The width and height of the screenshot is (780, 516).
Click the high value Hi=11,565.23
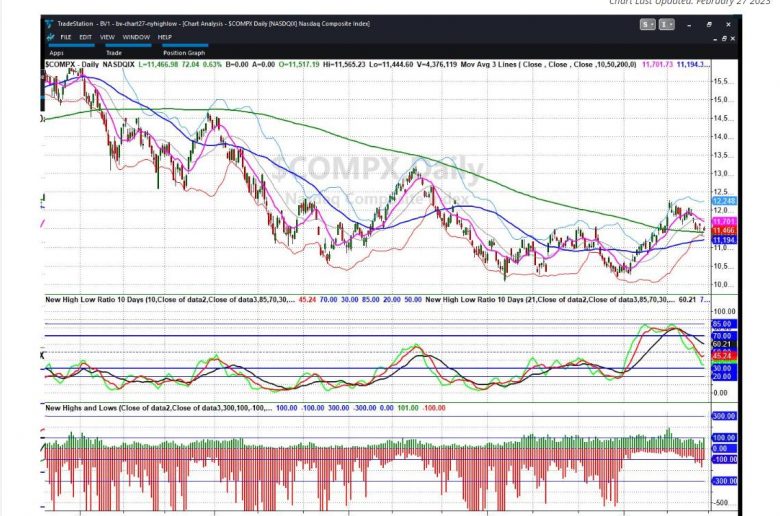344,64
